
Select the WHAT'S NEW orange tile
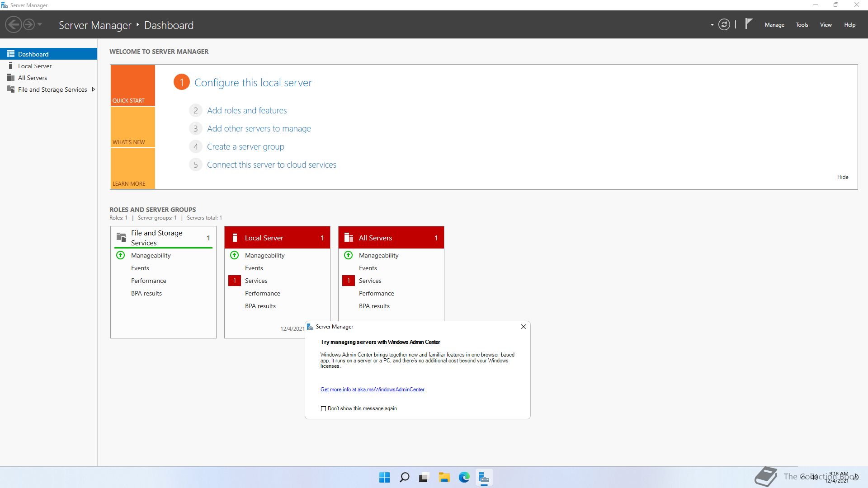pos(132,127)
